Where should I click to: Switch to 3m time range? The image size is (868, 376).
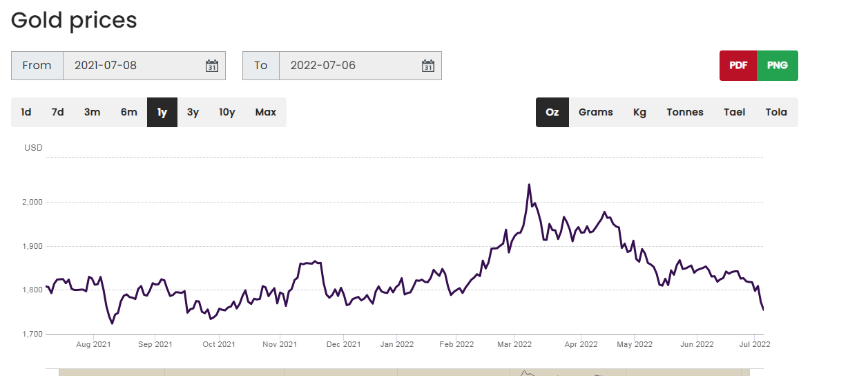tap(93, 112)
